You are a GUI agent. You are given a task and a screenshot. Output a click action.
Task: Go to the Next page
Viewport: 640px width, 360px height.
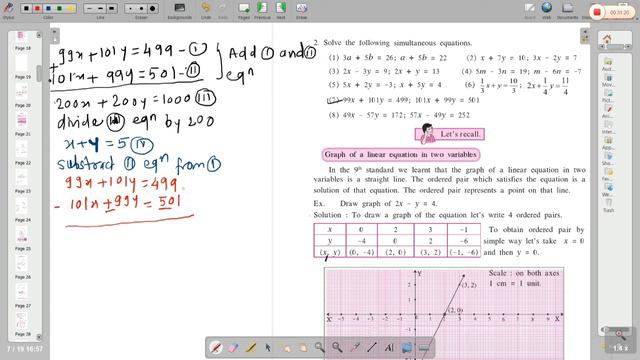[281, 11]
